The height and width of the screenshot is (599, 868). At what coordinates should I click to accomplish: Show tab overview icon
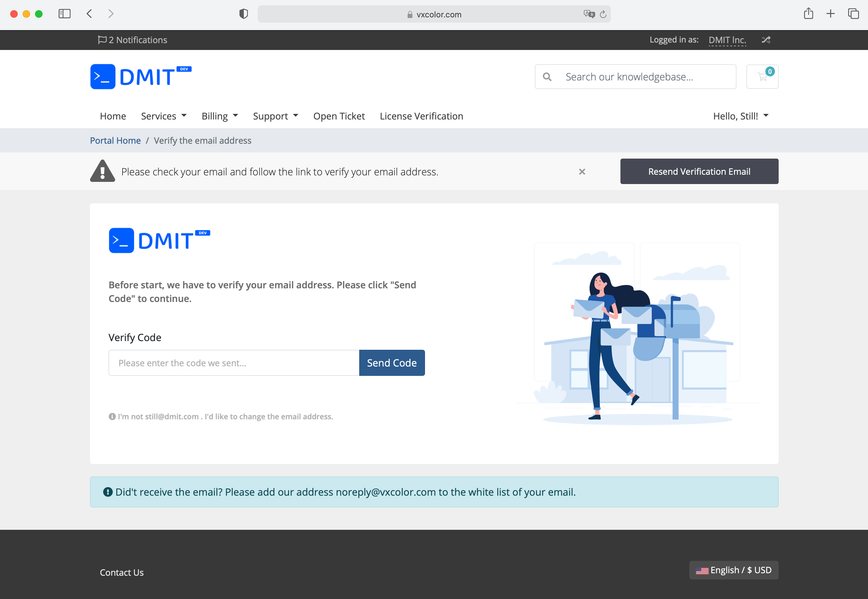point(853,14)
